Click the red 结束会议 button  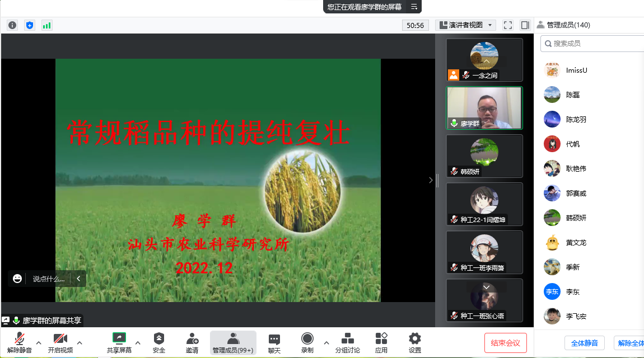click(505, 343)
